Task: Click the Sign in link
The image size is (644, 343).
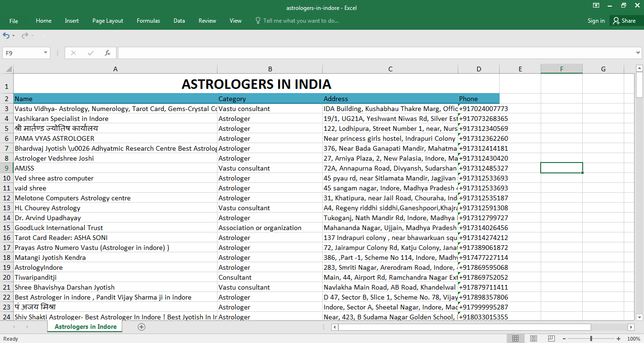Action: [x=596, y=21]
